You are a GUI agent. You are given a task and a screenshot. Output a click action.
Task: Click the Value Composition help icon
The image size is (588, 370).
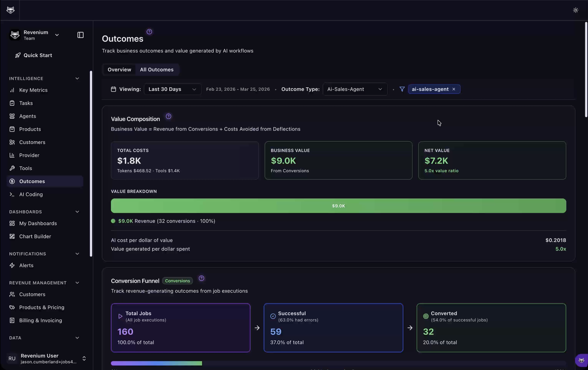coord(168,116)
